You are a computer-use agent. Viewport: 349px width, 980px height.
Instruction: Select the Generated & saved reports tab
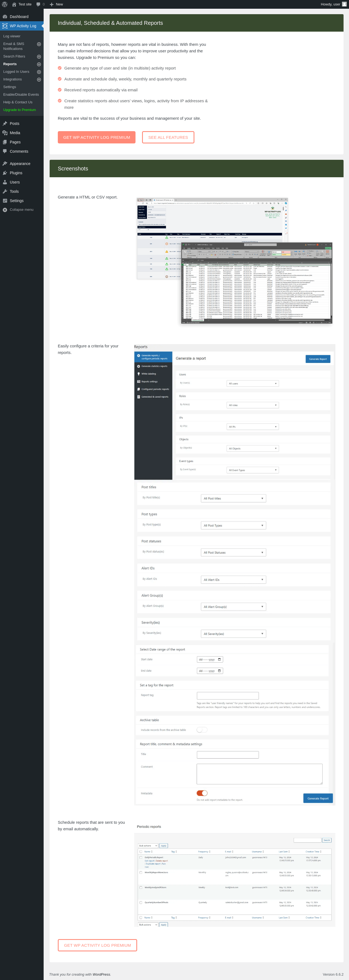pos(154,397)
